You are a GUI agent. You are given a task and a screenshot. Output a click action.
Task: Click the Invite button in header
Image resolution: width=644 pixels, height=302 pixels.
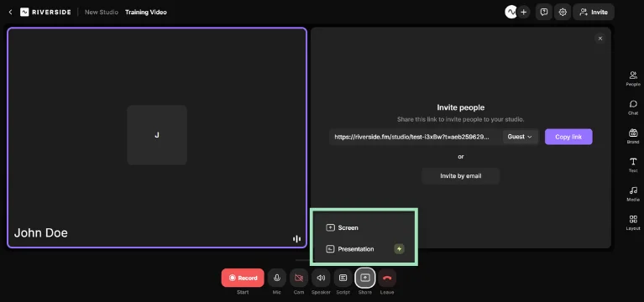click(x=594, y=12)
